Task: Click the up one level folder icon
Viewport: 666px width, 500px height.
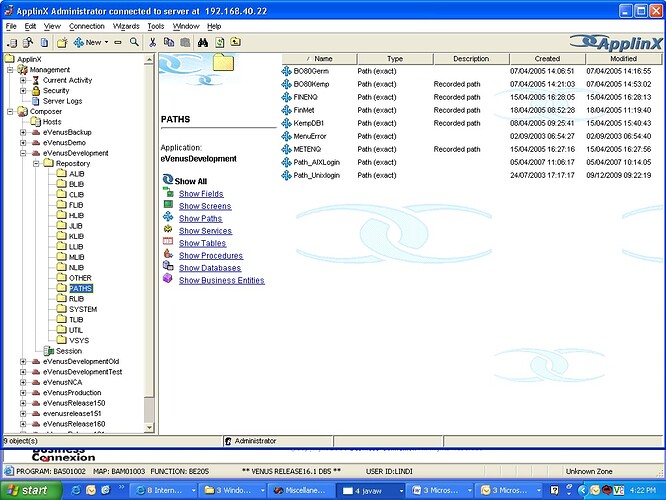Action: (x=235, y=42)
